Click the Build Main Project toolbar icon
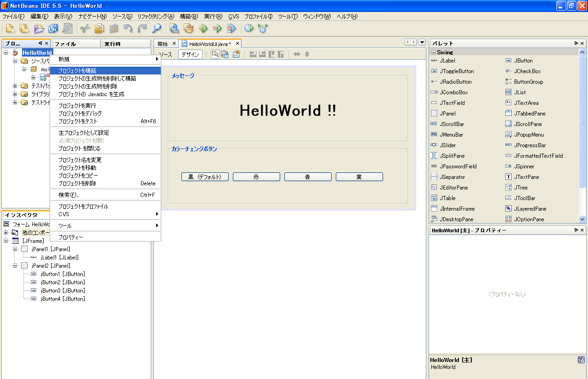This screenshot has width=588, height=379. 174,29
